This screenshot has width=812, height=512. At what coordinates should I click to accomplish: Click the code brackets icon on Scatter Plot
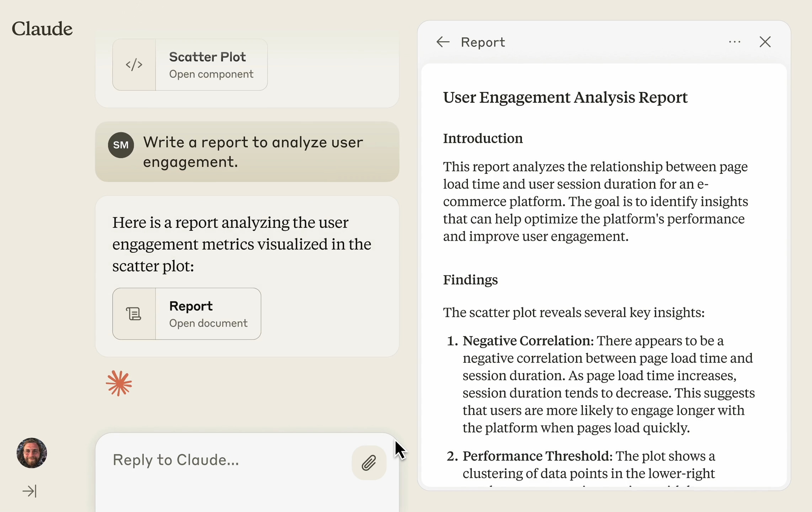click(x=134, y=65)
